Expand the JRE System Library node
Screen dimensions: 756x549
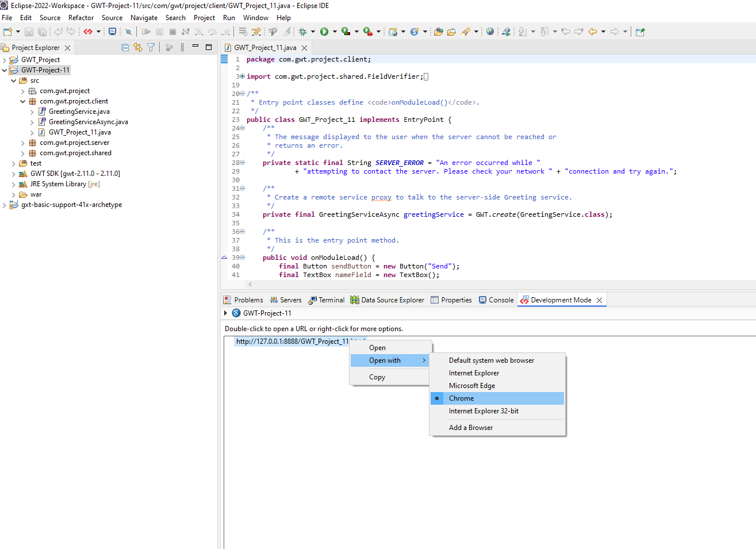[x=14, y=184]
